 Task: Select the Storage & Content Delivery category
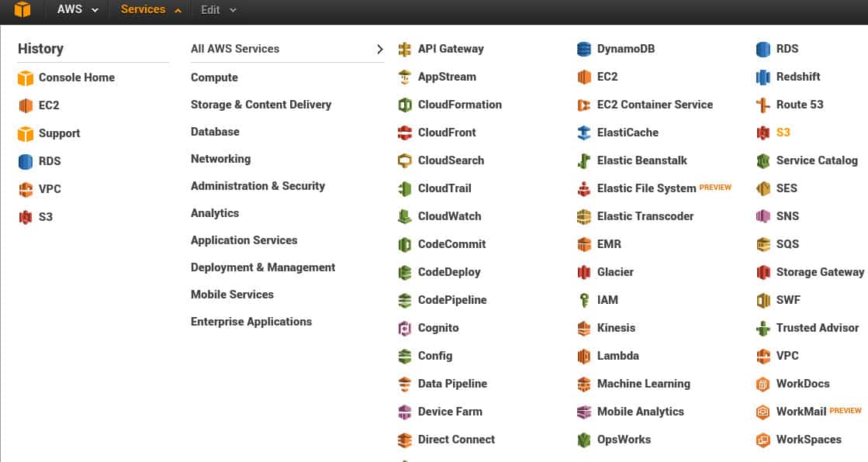pyautogui.click(x=261, y=105)
